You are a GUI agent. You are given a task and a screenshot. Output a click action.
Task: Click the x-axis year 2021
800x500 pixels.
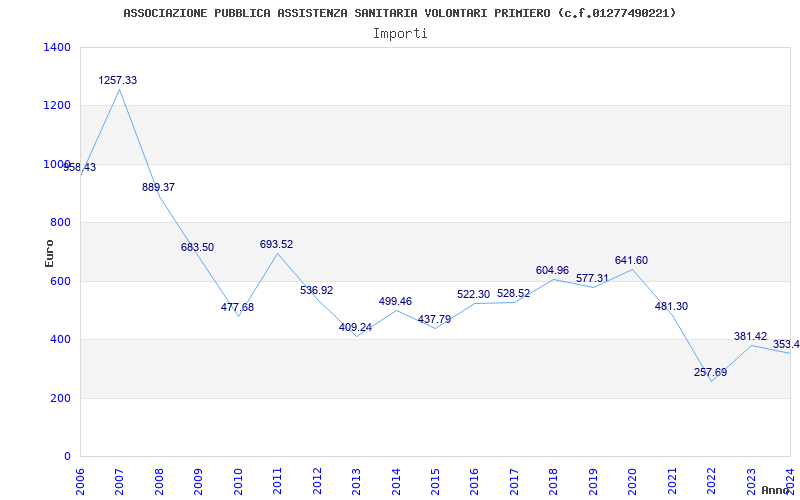click(672, 481)
